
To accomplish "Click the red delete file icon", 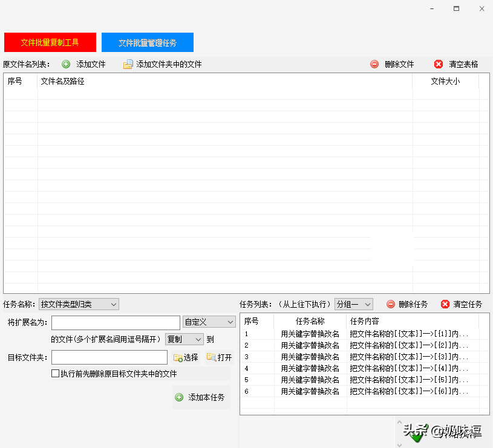I will [375, 64].
